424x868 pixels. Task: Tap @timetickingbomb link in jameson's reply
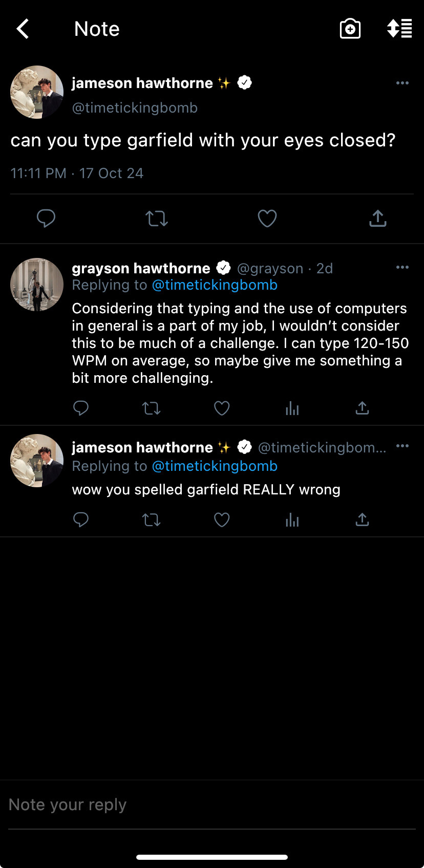click(215, 466)
